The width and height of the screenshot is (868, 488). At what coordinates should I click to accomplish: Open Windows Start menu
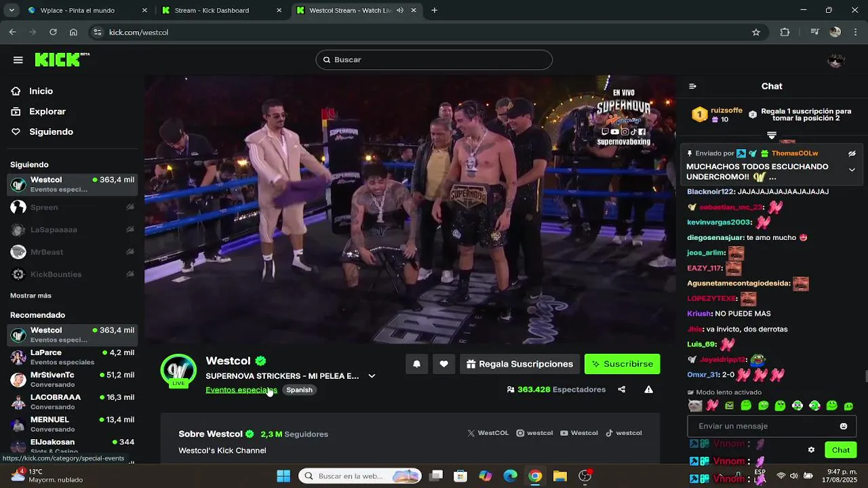click(283, 476)
